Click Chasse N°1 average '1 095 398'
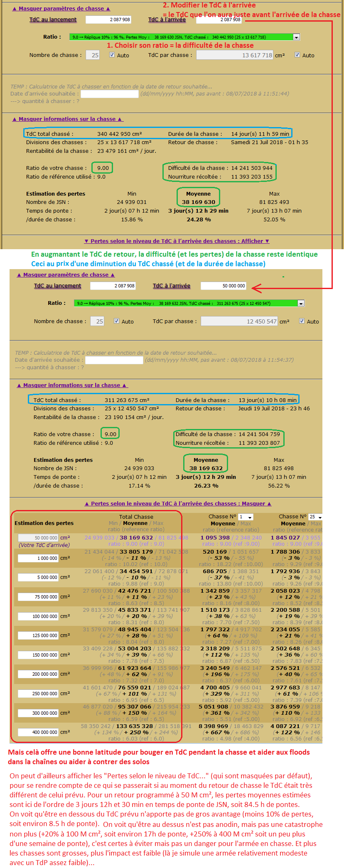The height and width of the screenshot is (868, 344). [215, 537]
